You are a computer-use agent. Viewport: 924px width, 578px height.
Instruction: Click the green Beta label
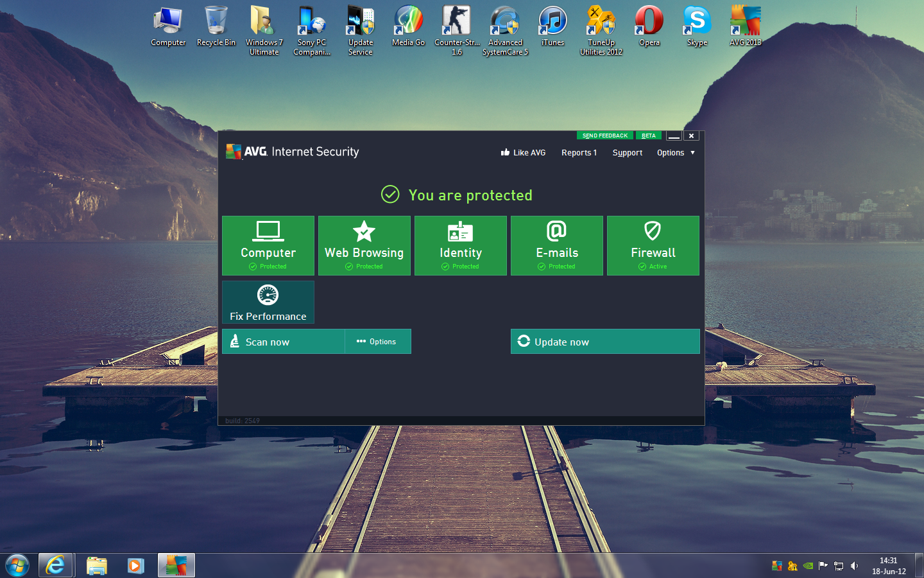click(649, 136)
